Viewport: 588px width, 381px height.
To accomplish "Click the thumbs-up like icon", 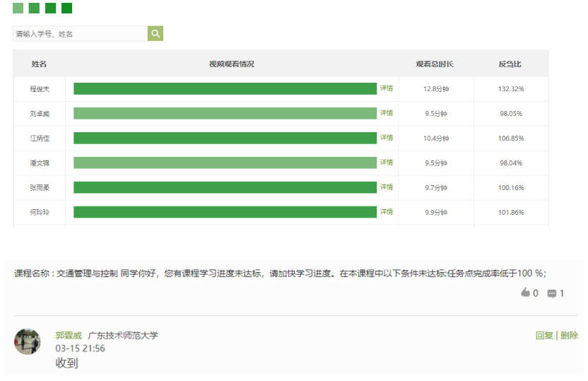I will [525, 293].
